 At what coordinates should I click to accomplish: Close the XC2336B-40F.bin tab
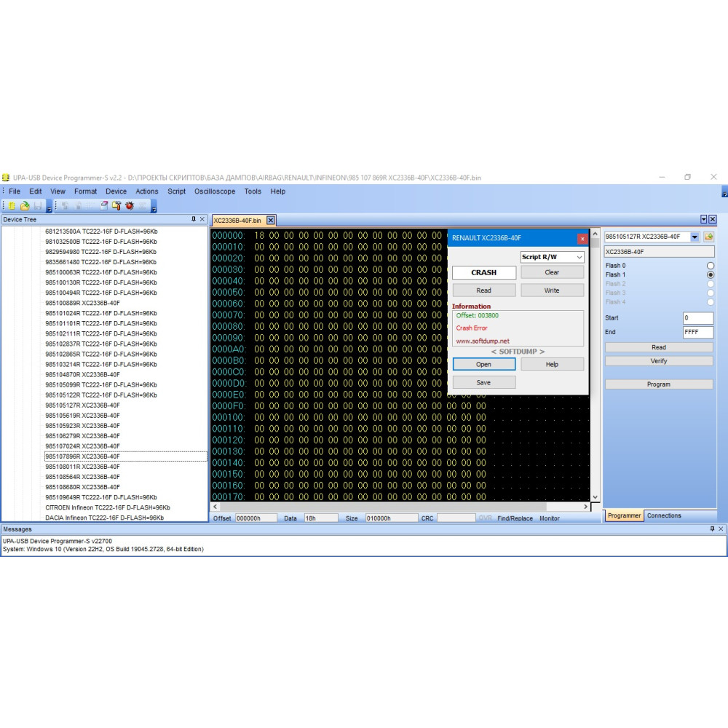(270, 221)
